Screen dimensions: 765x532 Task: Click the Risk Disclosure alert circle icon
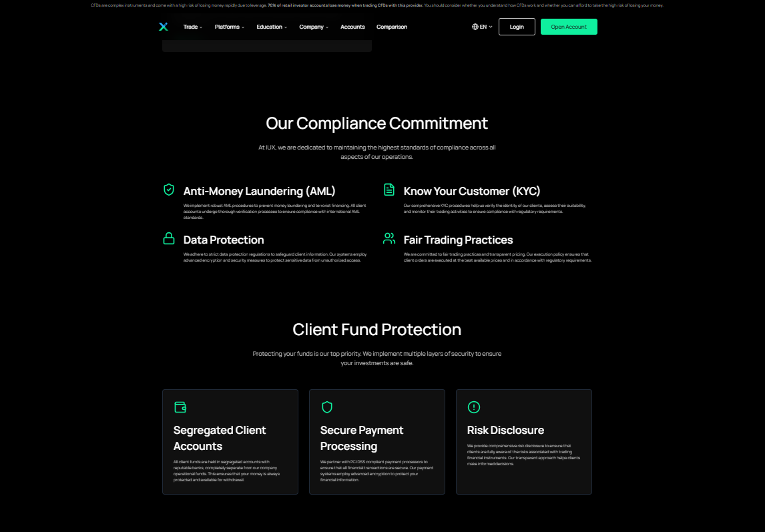point(474,407)
